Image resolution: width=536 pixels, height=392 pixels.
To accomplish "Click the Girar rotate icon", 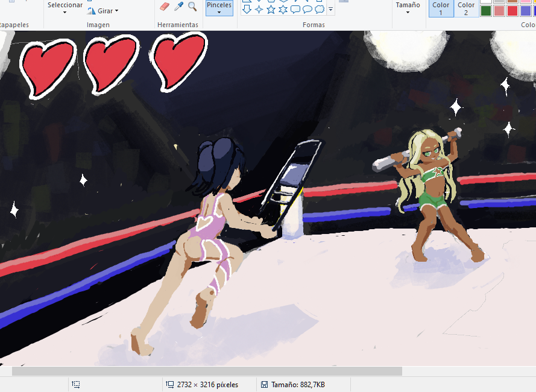I will (91, 11).
